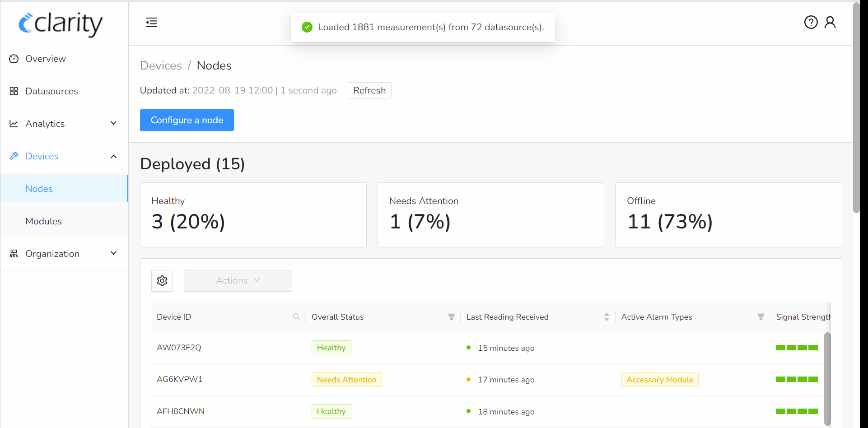Open the user account profile icon

tap(830, 22)
